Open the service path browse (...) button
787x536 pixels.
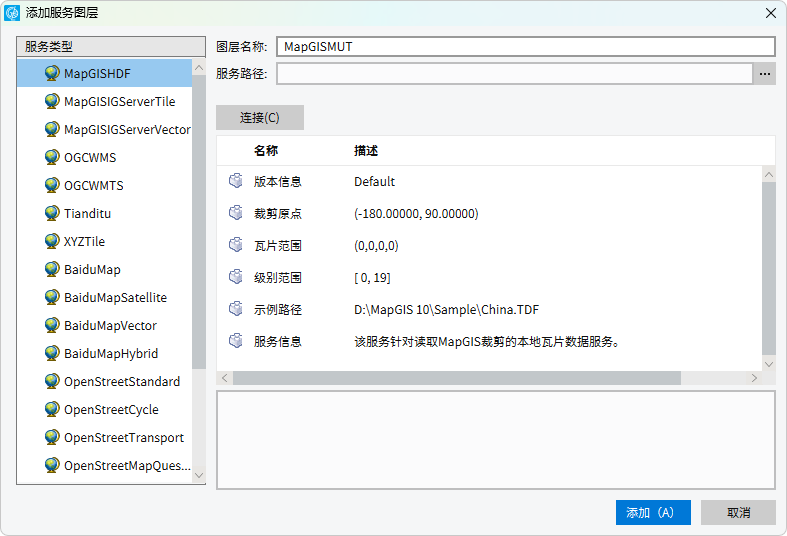pyautogui.click(x=764, y=74)
